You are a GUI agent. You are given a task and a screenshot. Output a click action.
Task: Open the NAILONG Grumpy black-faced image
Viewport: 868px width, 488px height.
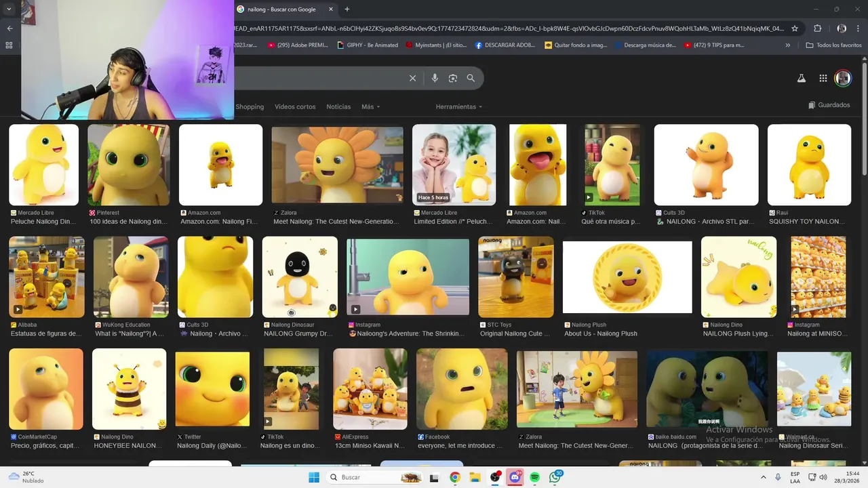(300, 277)
